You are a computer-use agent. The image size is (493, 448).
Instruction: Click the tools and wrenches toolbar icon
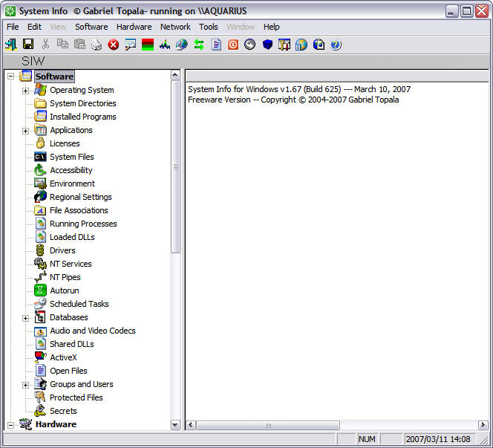[284, 45]
